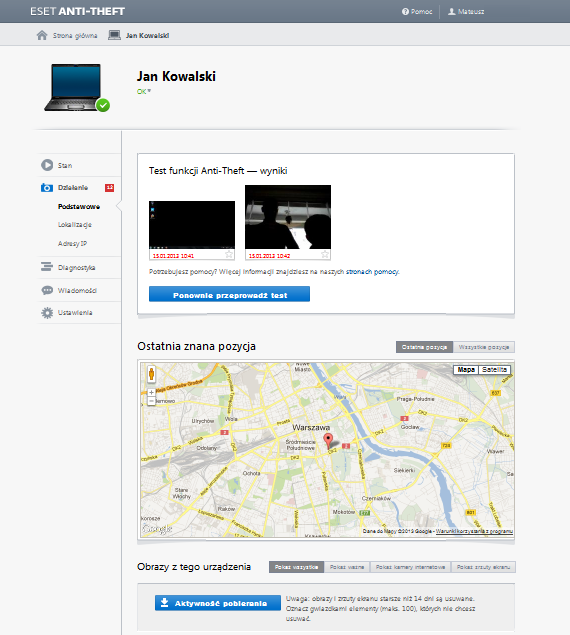Click the home icon in breadcrumb
570x635 pixels.
[42, 35]
